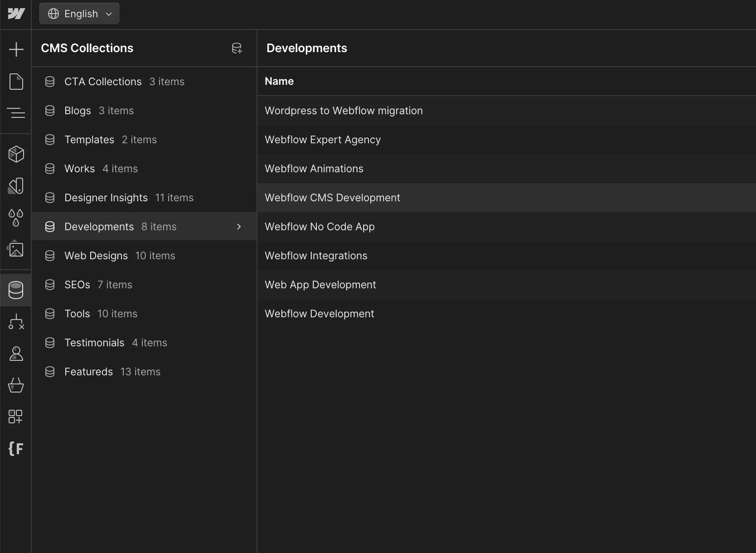Open the Add elements panel

16,49
